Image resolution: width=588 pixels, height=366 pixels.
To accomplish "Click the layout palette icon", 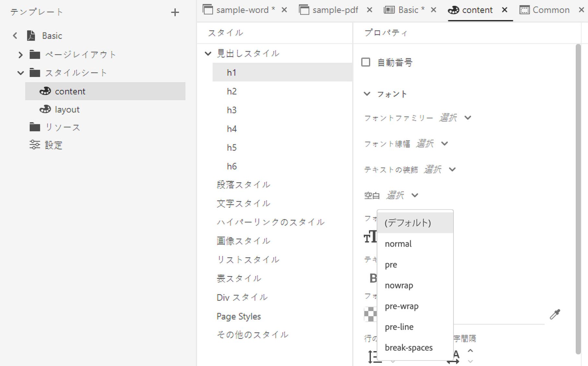I will [x=45, y=109].
